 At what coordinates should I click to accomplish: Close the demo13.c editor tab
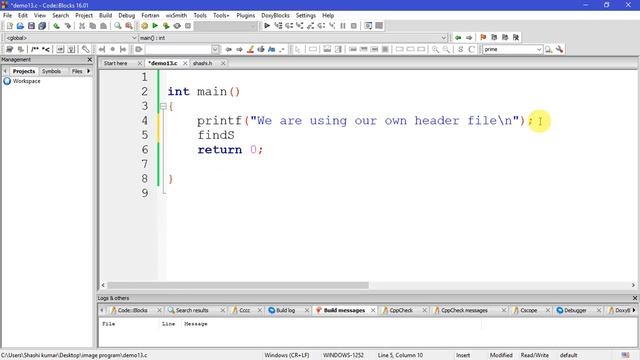point(185,63)
